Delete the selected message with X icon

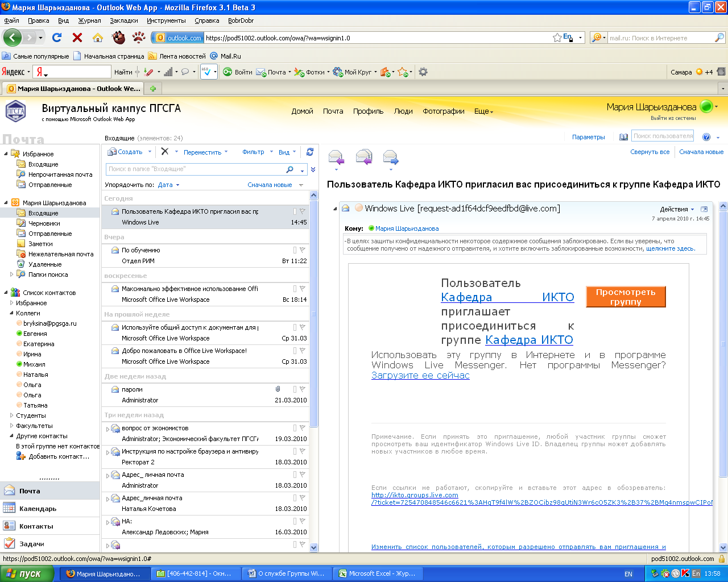point(164,151)
